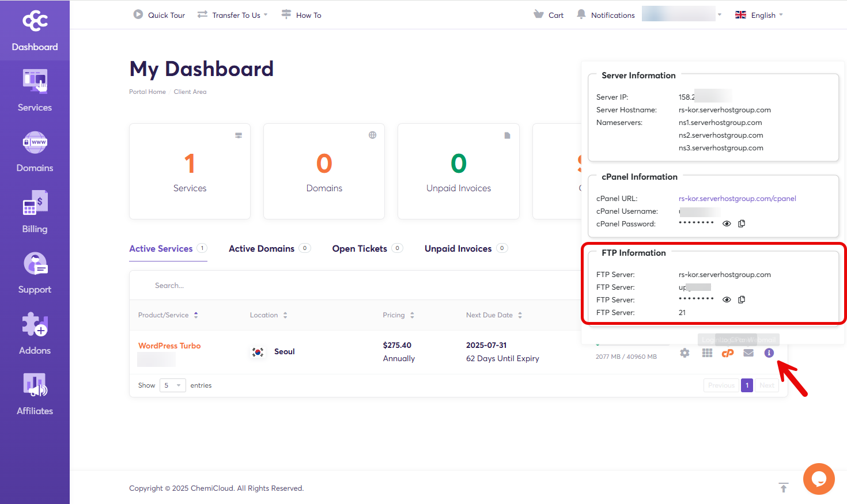Select page 1 of services

tap(747, 385)
